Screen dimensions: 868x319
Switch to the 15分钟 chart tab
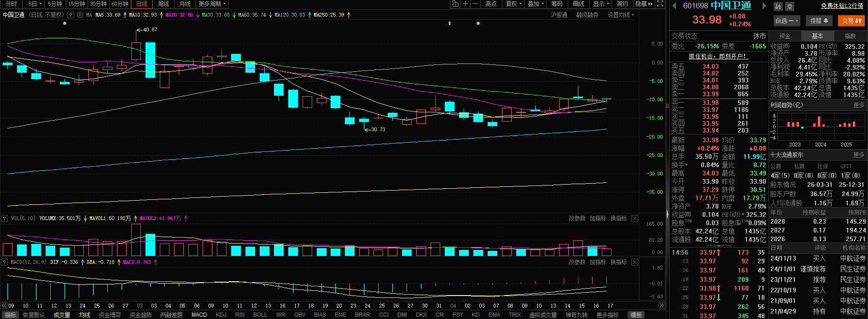coord(76,4)
